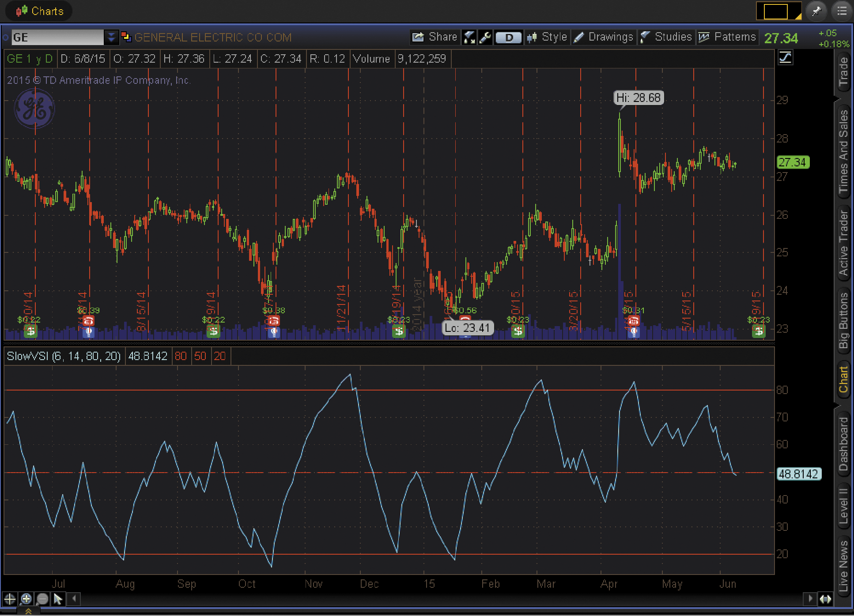The width and height of the screenshot is (854, 616).
Task: Click the zoom out magnifier icon
Action: (x=42, y=599)
